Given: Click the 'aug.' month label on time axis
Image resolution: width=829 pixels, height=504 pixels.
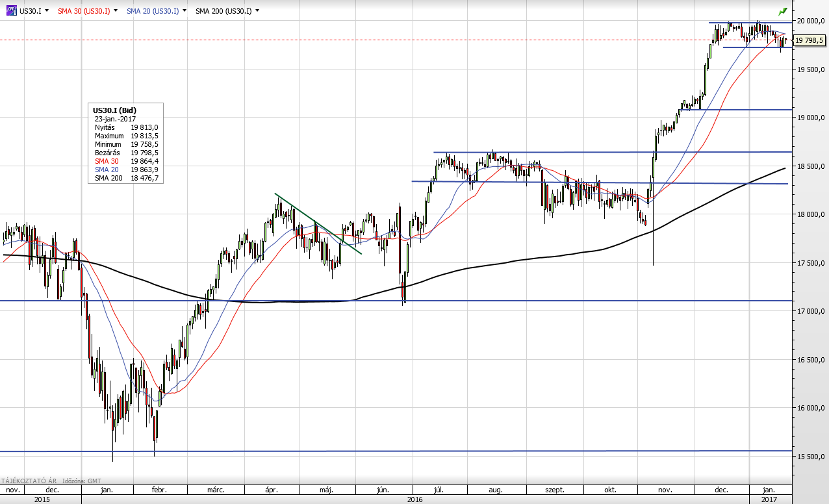Looking at the screenshot, I should pos(496,490).
